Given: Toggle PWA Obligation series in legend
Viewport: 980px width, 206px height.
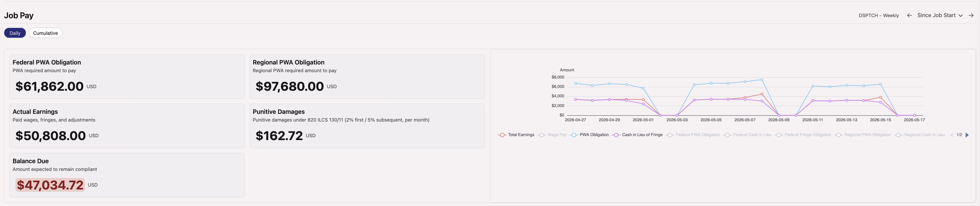Looking at the screenshot, I should point(589,135).
